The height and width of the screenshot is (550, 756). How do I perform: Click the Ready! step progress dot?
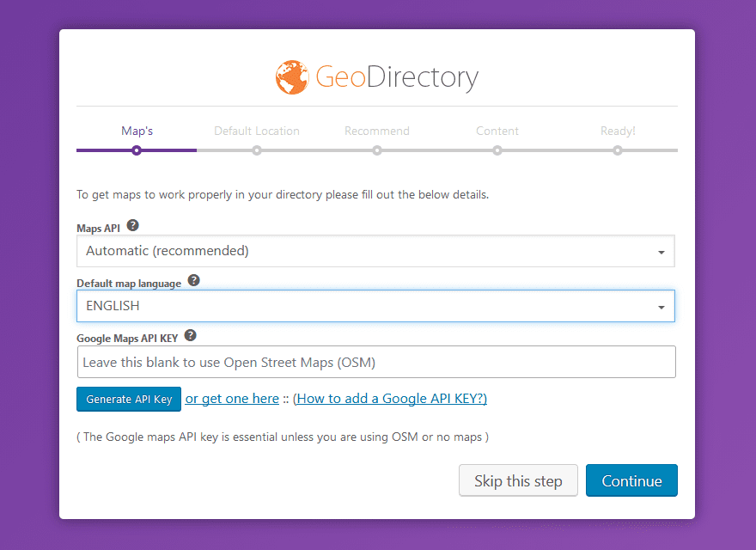618,150
